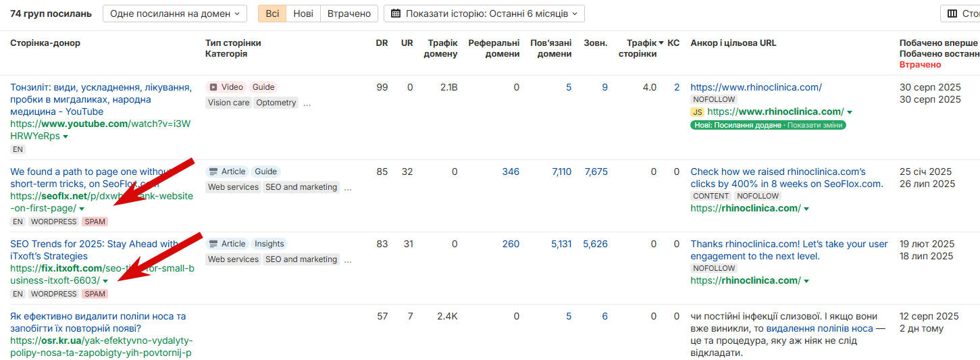The height and width of the screenshot is (360, 980).
Task: Sort by 'Пов'язані домени' column
Action: pos(551,48)
